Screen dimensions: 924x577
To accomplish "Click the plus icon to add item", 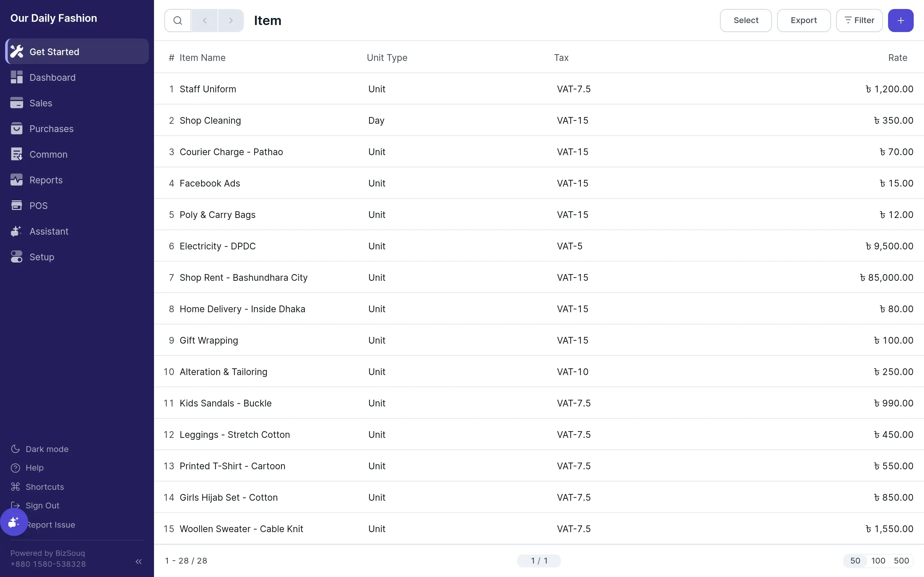I will [x=901, y=21].
